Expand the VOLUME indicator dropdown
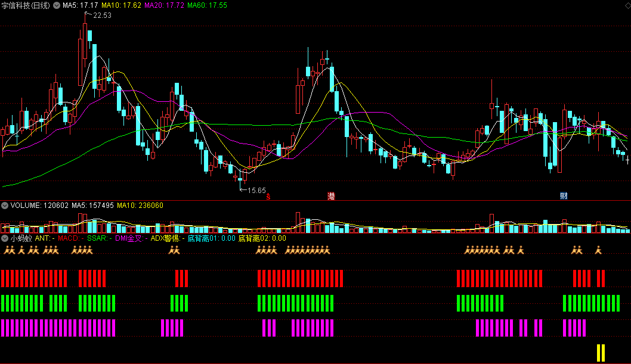The height and width of the screenshot is (364, 631). tap(5, 206)
